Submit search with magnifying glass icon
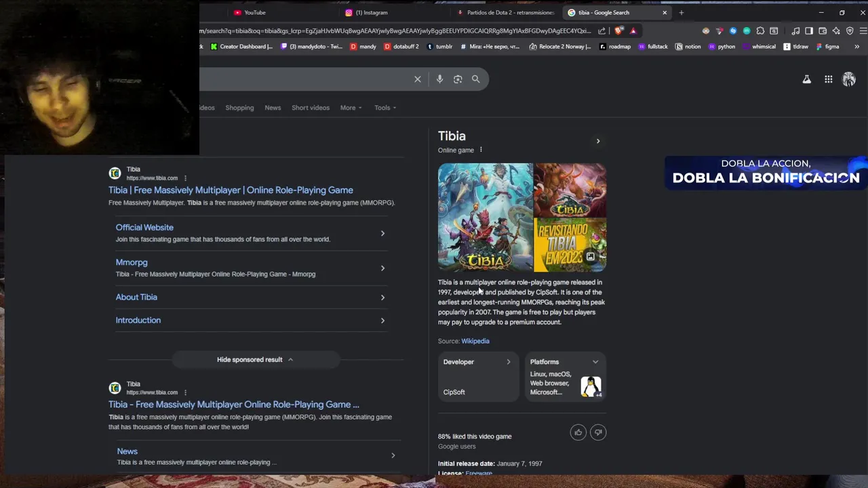Screen dimensions: 868x488 coord(475,79)
